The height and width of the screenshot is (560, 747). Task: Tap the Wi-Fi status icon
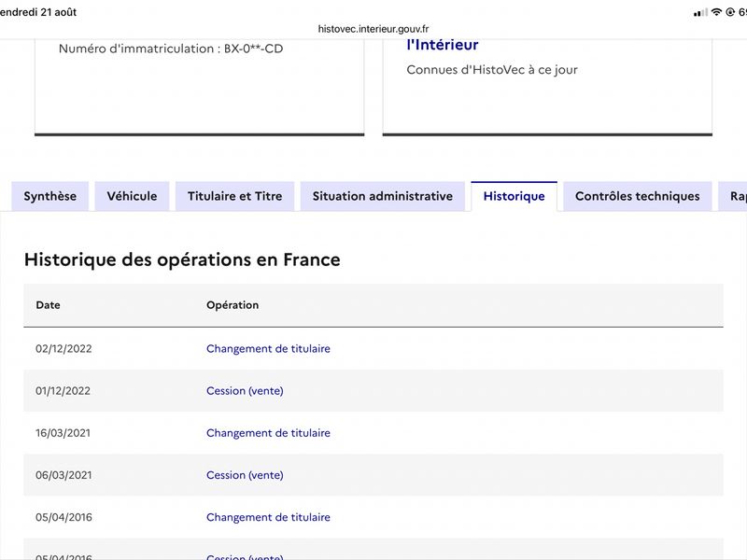[x=716, y=12]
